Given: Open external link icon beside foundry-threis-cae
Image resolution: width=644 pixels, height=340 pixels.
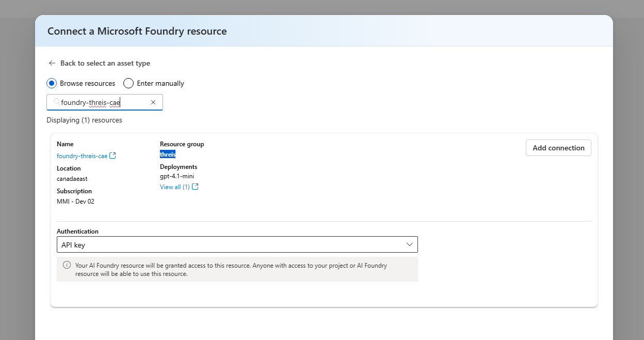Looking at the screenshot, I should (x=113, y=156).
